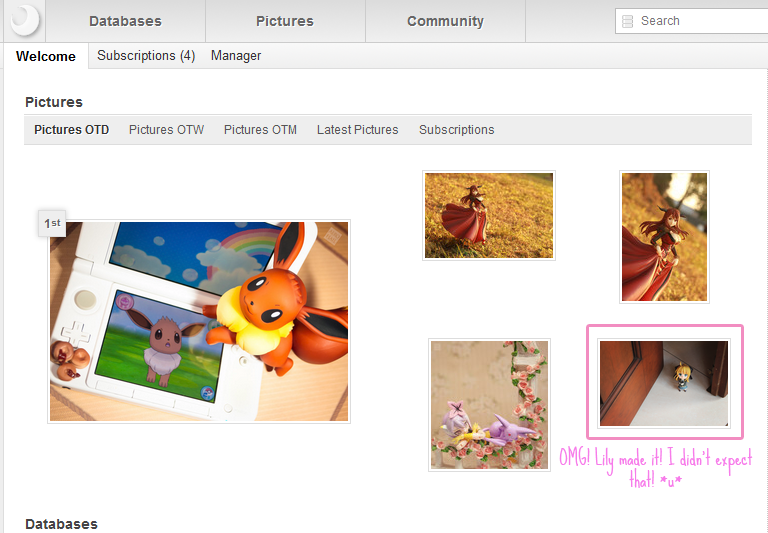768x533 pixels.
Task: Open the Community menu
Action: [x=445, y=21]
